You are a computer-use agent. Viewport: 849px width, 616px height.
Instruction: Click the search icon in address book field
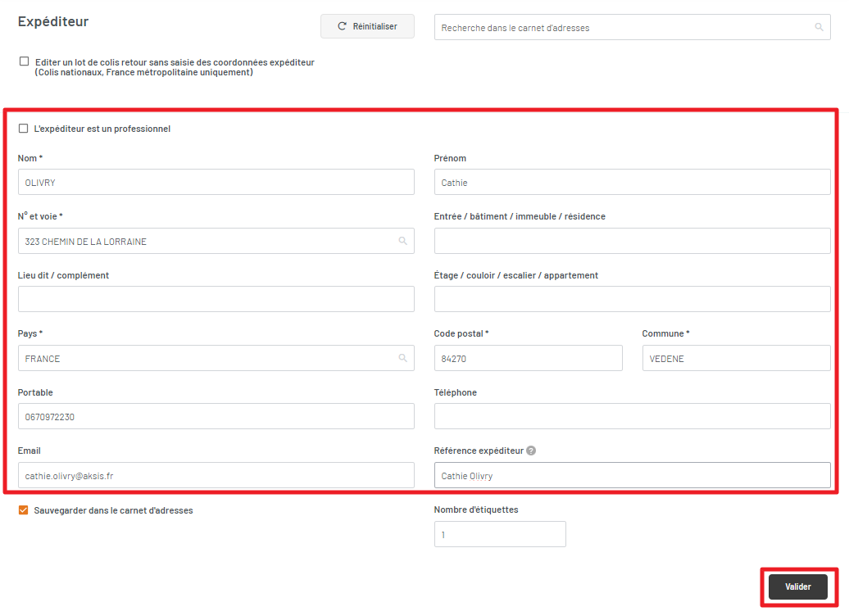coord(819,27)
